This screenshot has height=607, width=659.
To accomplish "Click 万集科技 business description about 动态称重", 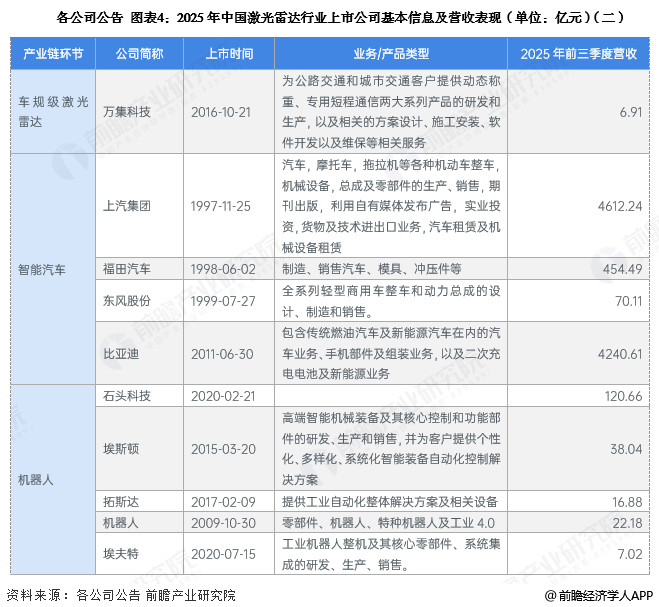I will click(391, 112).
